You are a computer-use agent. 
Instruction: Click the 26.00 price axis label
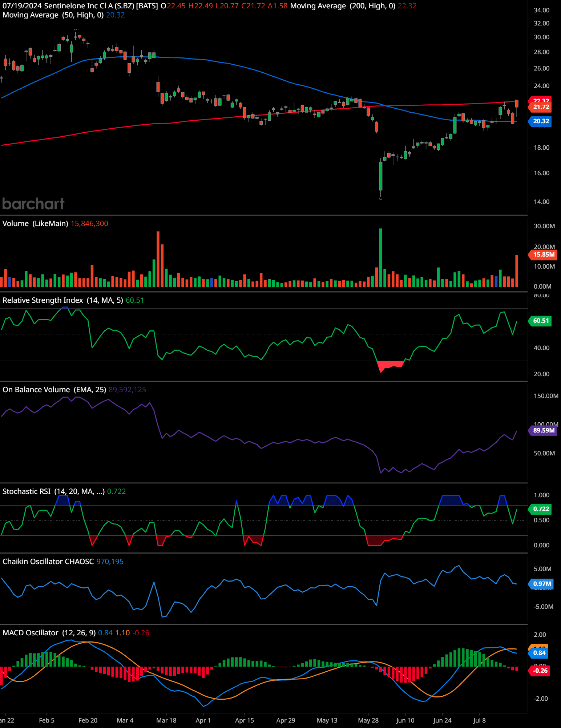(541, 68)
